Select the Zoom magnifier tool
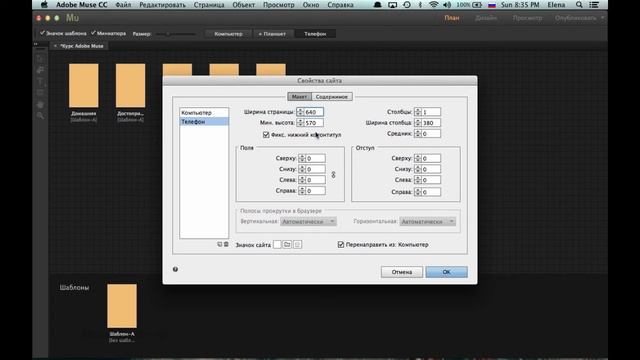 (40, 116)
